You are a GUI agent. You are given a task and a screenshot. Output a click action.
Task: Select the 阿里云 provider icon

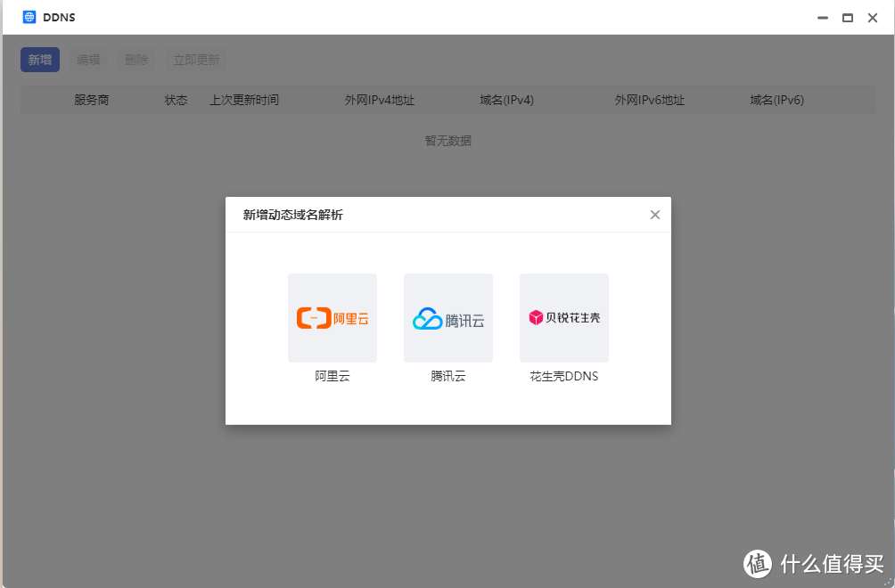(x=332, y=317)
